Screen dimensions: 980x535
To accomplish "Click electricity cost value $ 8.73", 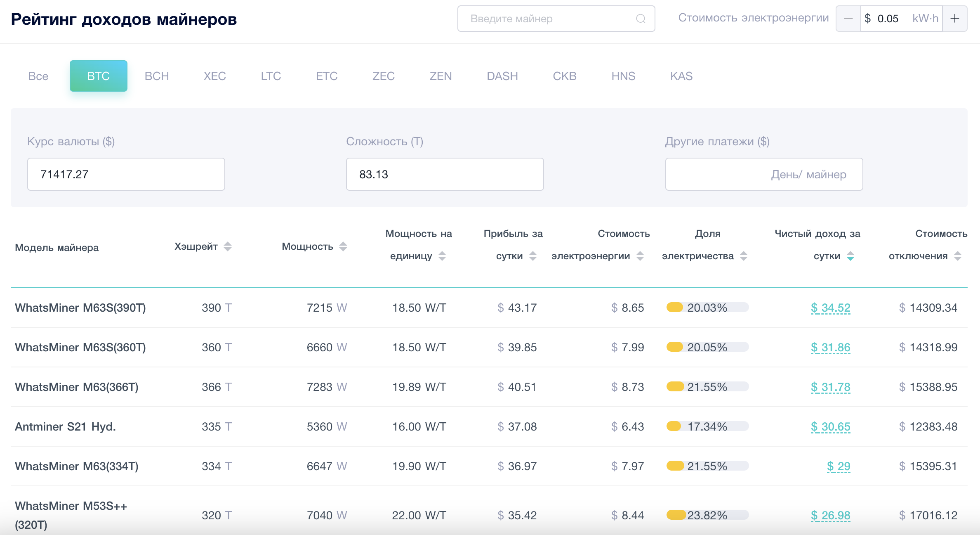I will point(628,387).
